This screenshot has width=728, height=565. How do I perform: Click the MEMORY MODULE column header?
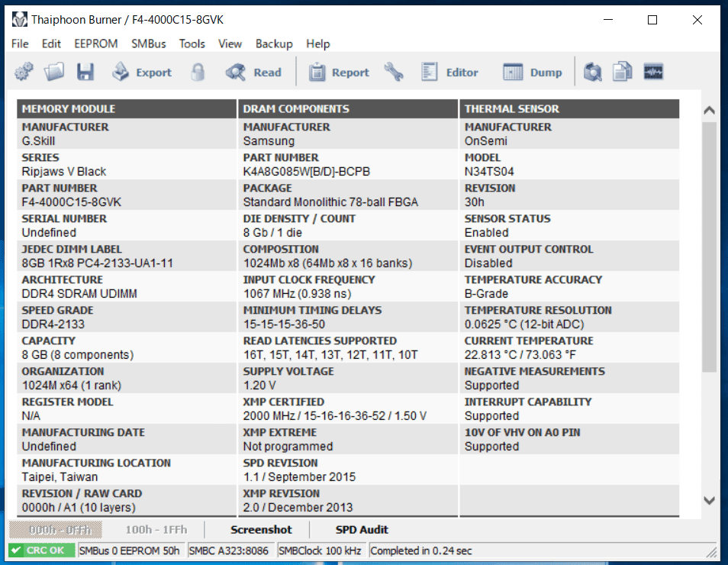(127, 108)
